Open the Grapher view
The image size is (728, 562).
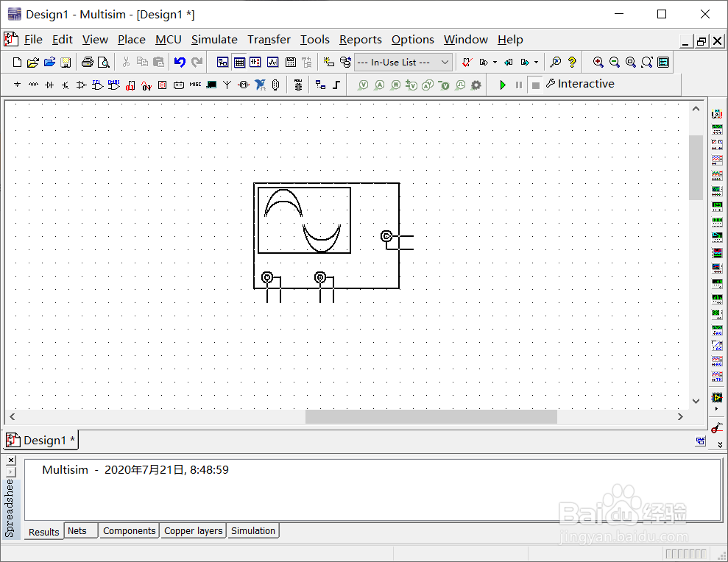(272, 63)
